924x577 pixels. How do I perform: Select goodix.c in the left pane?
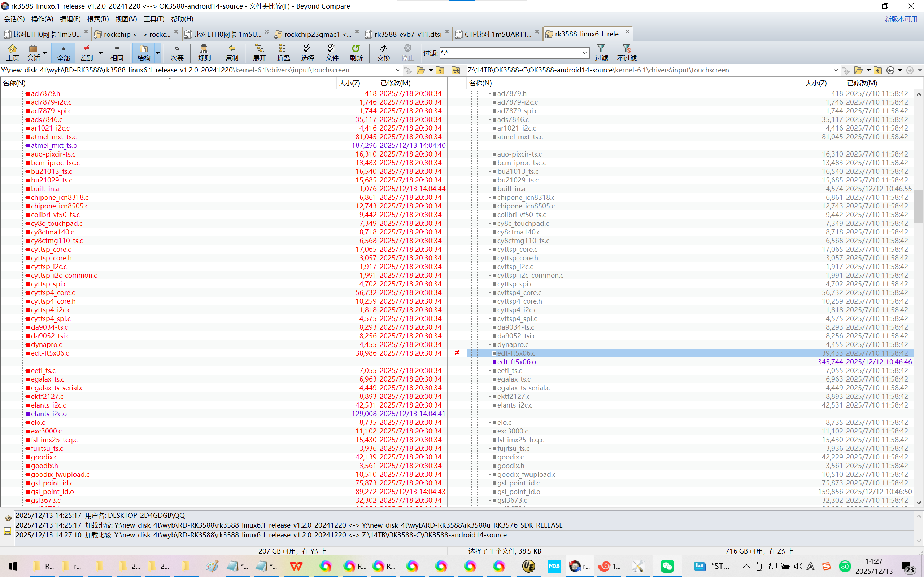tap(44, 457)
